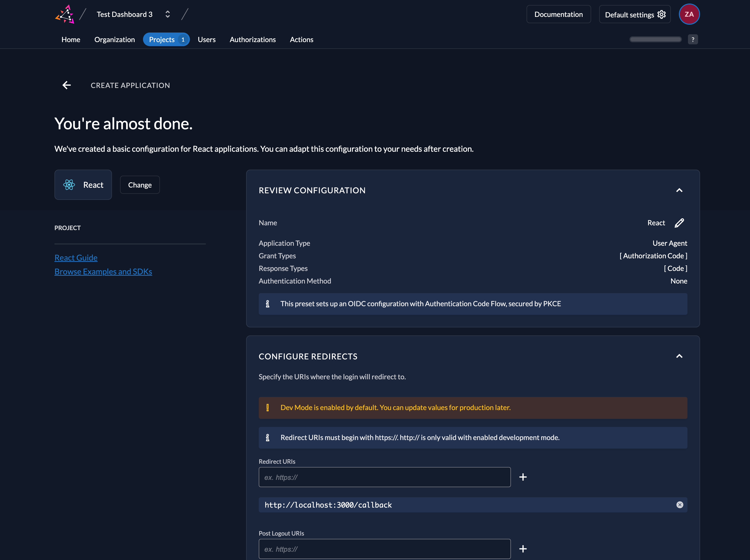Collapse the Configure Redirects section
The image size is (750, 560).
pyautogui.click(x=679, y=356)
